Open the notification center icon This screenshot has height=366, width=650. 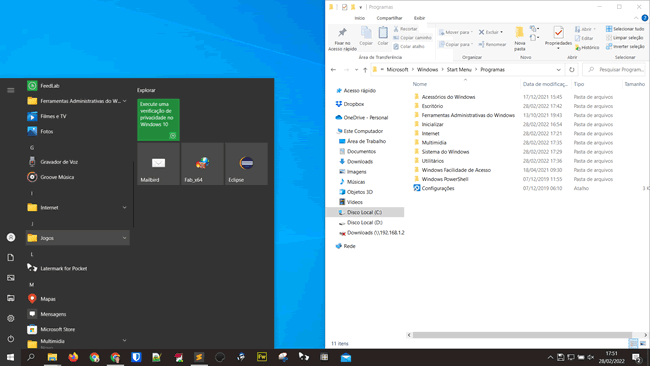[x=637, y=357]
